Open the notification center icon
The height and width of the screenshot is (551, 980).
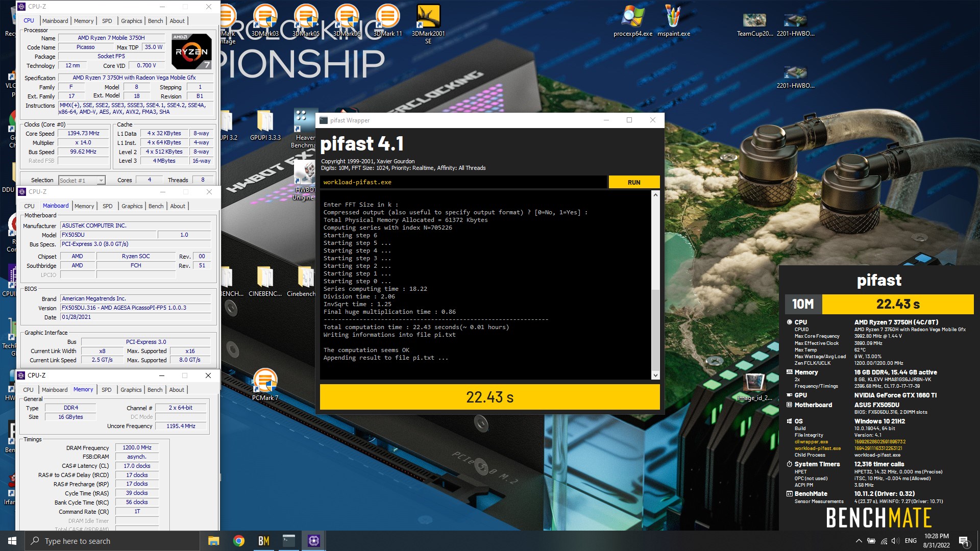[964, 541]
